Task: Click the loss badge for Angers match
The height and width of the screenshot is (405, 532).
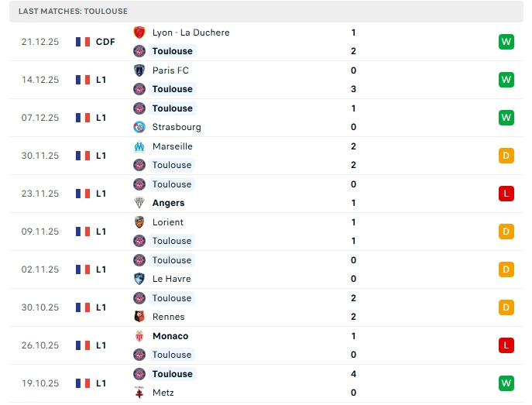Action: pos(506,194)
